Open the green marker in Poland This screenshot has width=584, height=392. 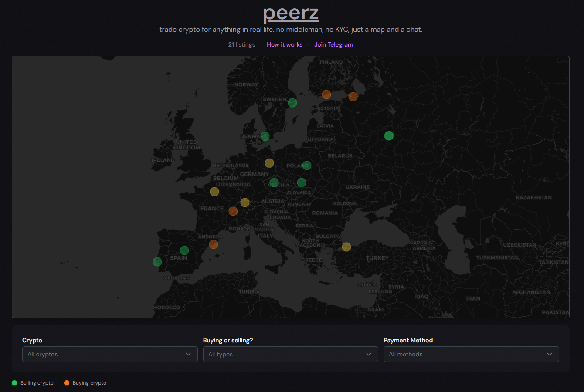[x=307, y=166]
